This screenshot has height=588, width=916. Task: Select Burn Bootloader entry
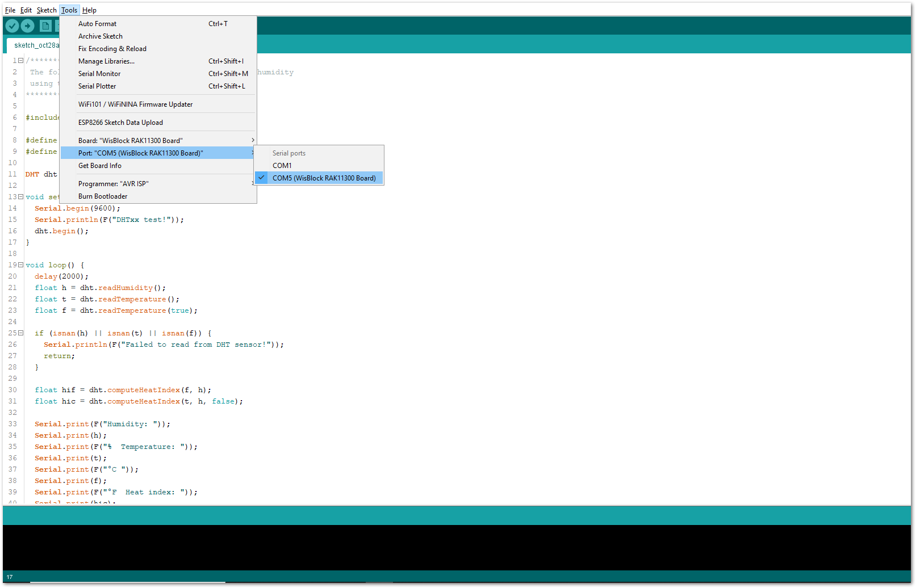158,196
